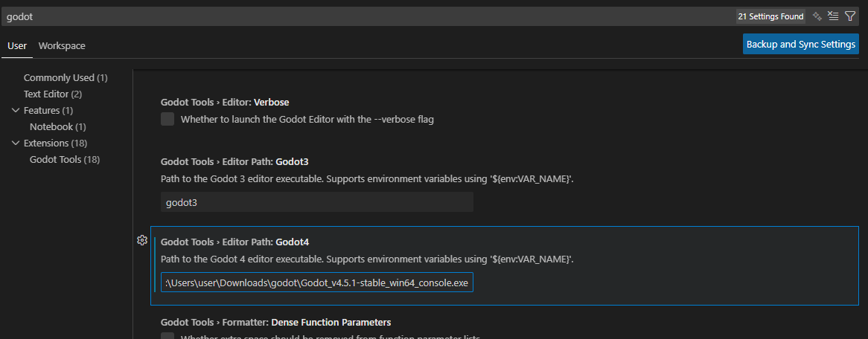Click the 21 Settings Found badge
Screen dimensions: 868x339
point(770,16)
